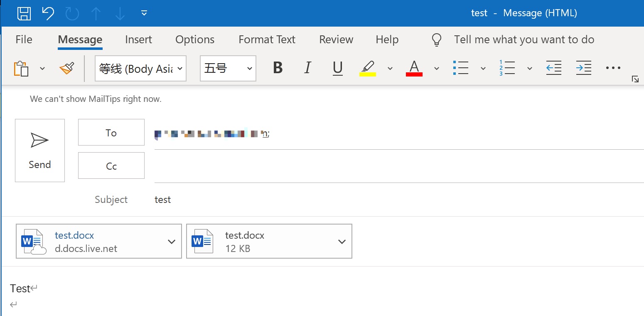
Task: Open the Options tab
Action: (x=195, y=39)
